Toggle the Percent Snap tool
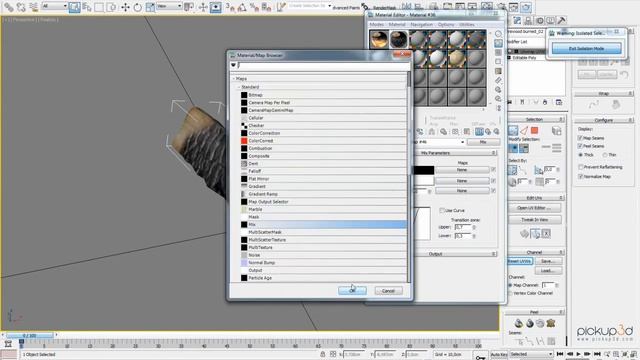The width and height of the screenshot is (640, 360). click(x=254, y=7)
